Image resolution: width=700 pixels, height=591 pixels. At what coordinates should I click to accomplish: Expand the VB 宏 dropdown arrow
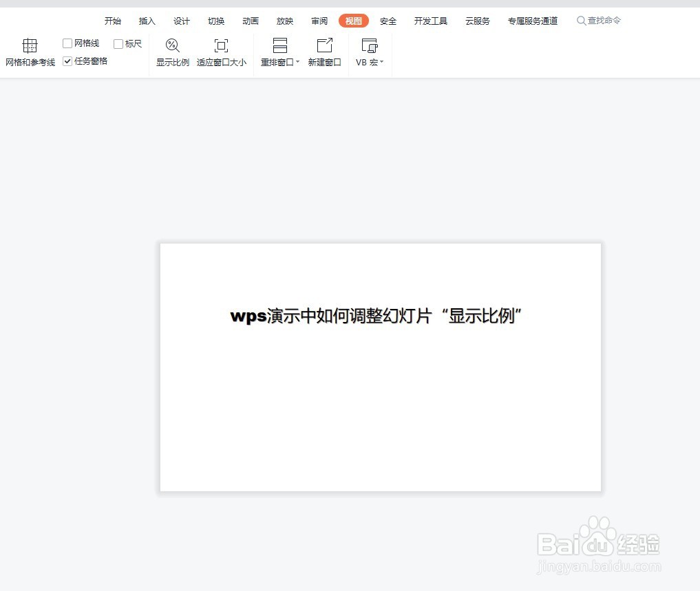382,62
